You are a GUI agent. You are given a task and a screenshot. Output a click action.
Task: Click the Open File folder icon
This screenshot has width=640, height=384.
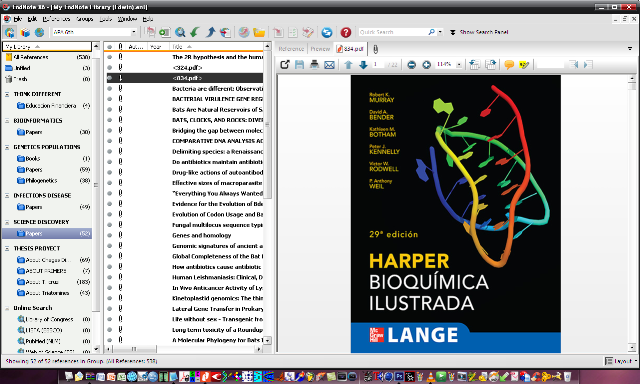pos(259,32)
